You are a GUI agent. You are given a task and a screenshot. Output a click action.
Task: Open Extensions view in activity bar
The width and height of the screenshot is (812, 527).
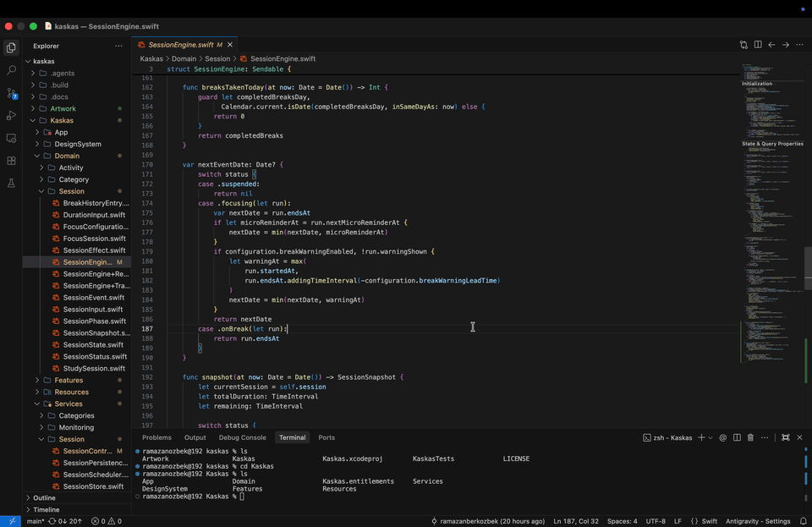point(11,161)
